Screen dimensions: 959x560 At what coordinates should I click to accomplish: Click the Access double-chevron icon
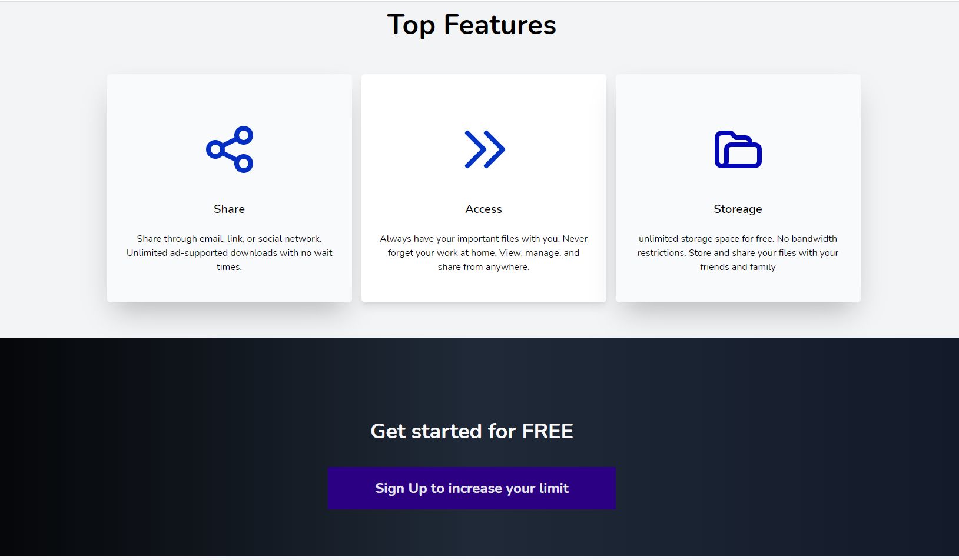click(x=485, y=149)
